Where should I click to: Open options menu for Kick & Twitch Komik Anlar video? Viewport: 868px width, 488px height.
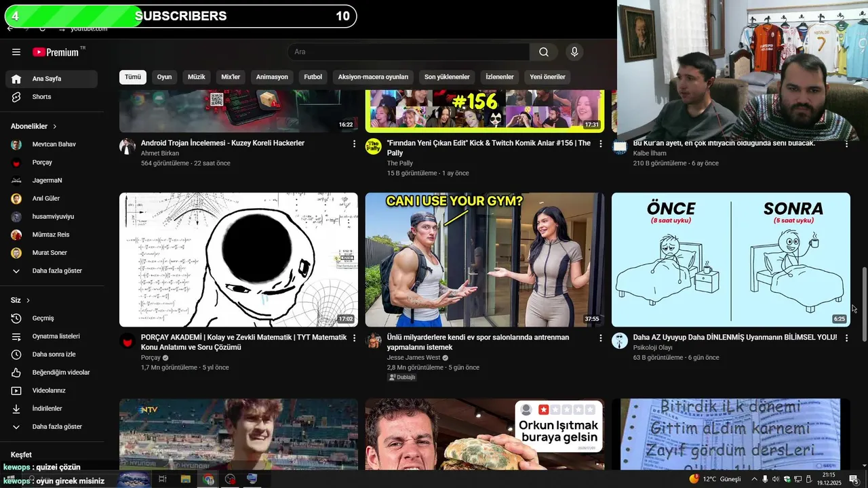pyautogui.click(x=600, y=144)
